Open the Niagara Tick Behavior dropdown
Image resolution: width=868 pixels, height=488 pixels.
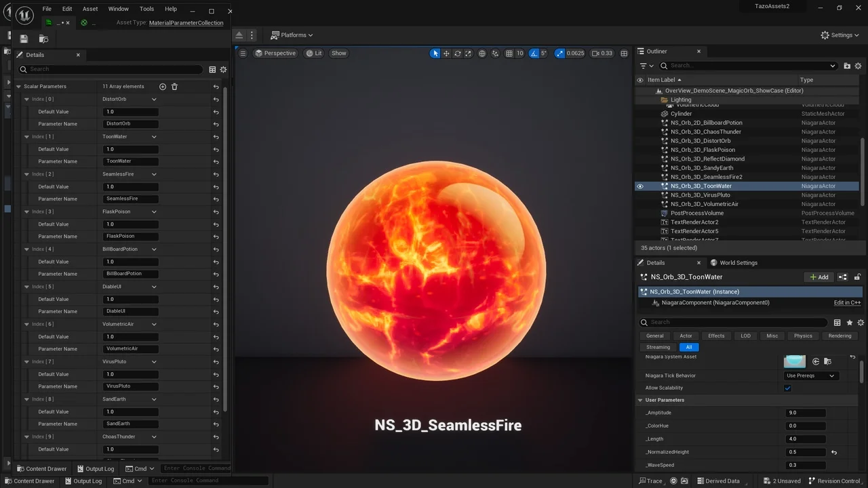tap(811, 375)
